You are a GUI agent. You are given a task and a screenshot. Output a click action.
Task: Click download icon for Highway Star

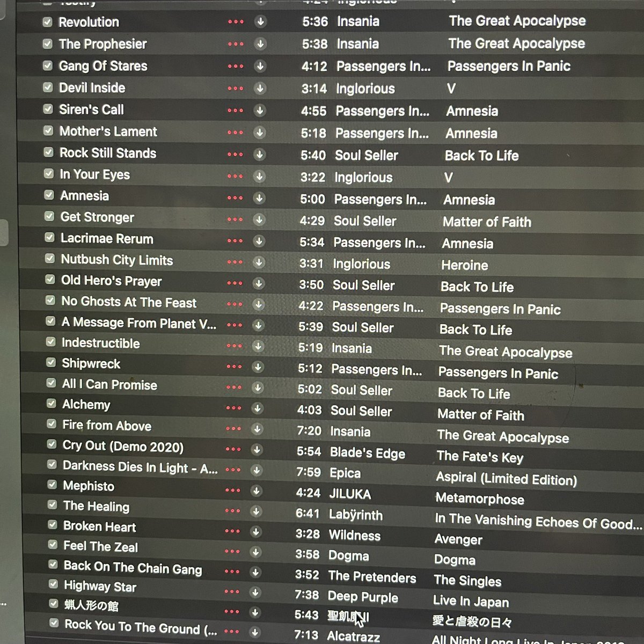[255, 592]
